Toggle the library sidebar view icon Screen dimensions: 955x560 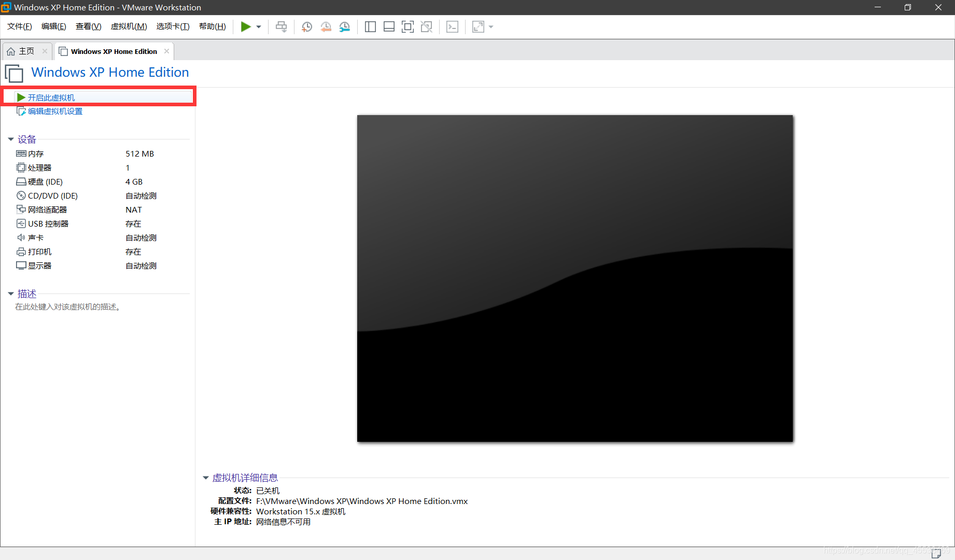click(370, 27)
